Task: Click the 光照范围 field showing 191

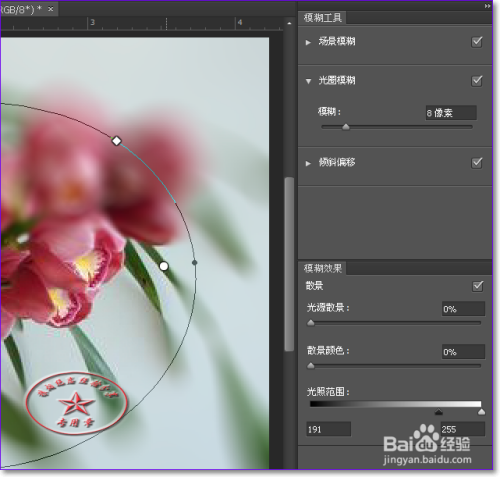Action: pyautogui.click(x=329, y=429)
